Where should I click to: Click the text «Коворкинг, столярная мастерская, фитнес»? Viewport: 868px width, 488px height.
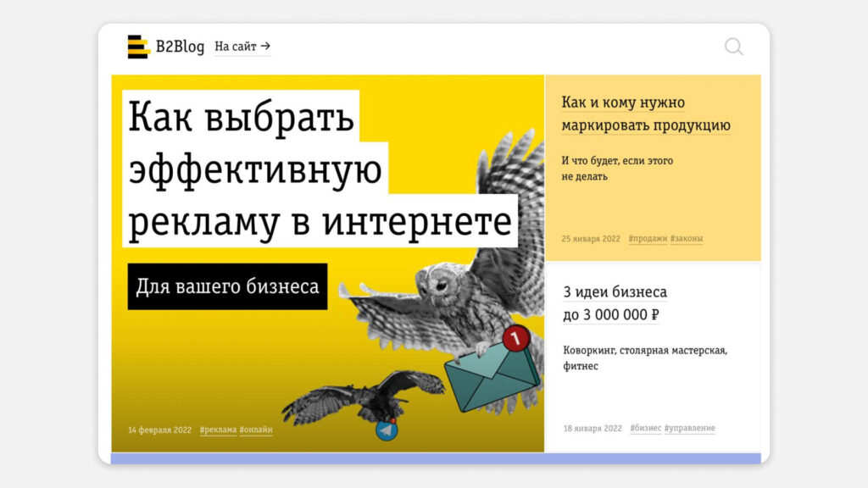point(645,358)
